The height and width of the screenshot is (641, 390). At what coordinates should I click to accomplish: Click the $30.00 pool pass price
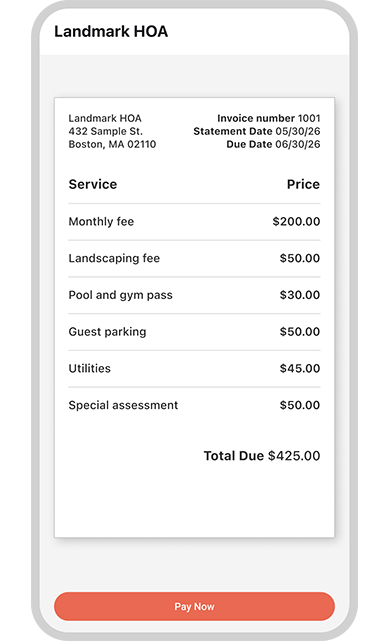300,295
